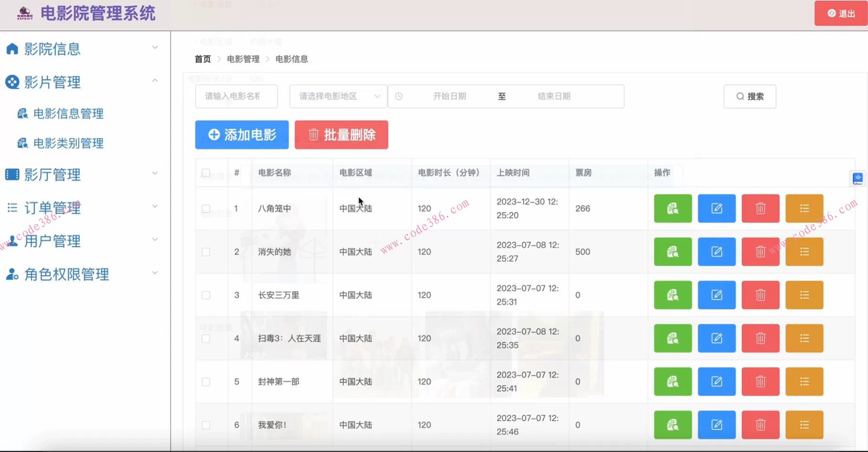The image size is (868, 452).
Task: Click the 添加电影 button
Action: 241,135
